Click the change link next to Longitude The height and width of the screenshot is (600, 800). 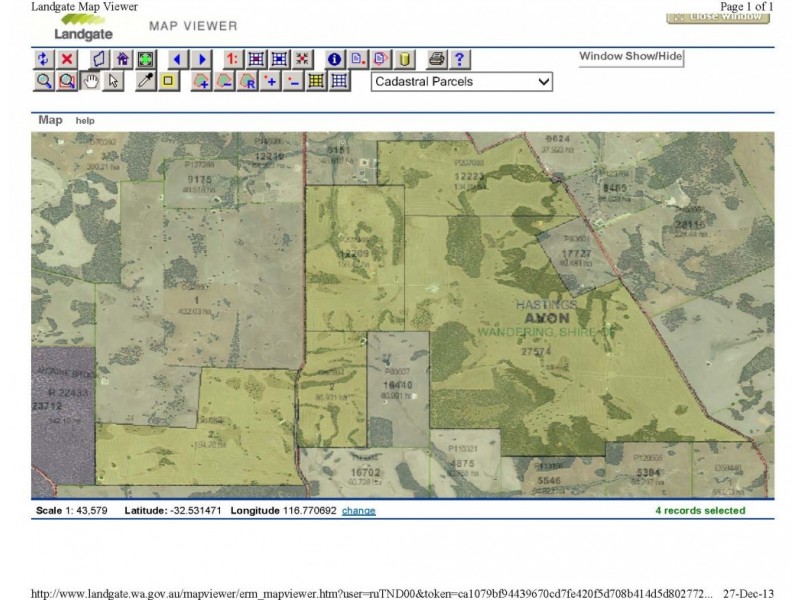click(360, 510)
